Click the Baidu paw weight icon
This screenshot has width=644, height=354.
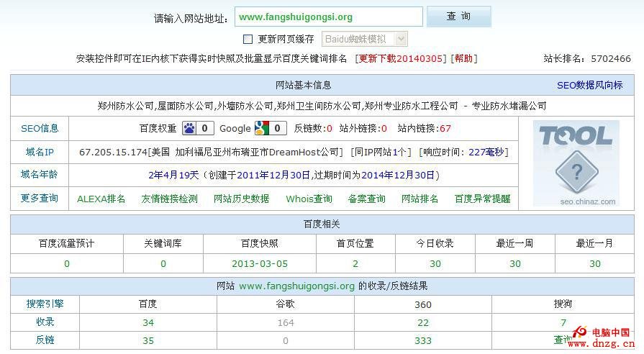click(189, 129)
